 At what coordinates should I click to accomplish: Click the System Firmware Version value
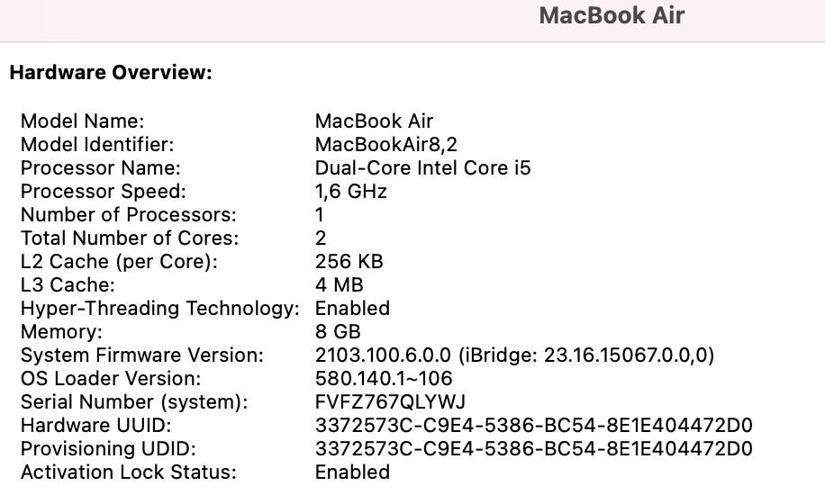click(x=514, y=355)
